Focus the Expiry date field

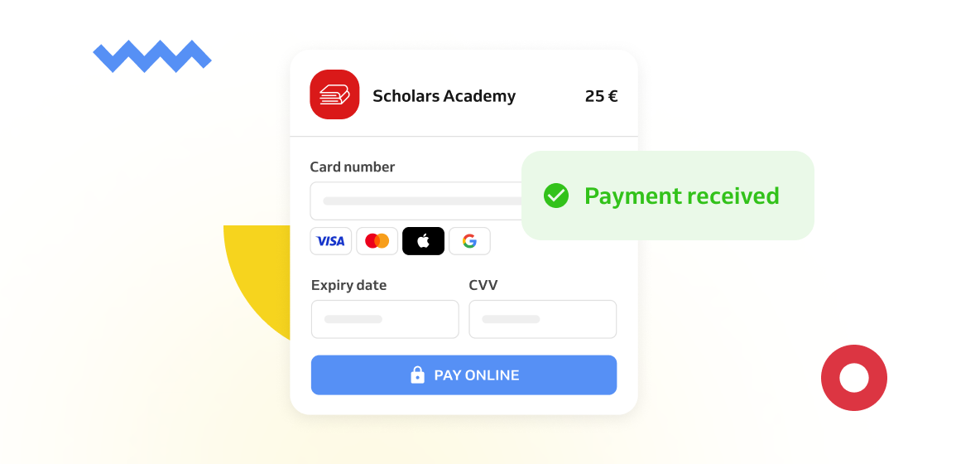pyautogui.click(x=385, y=319)
